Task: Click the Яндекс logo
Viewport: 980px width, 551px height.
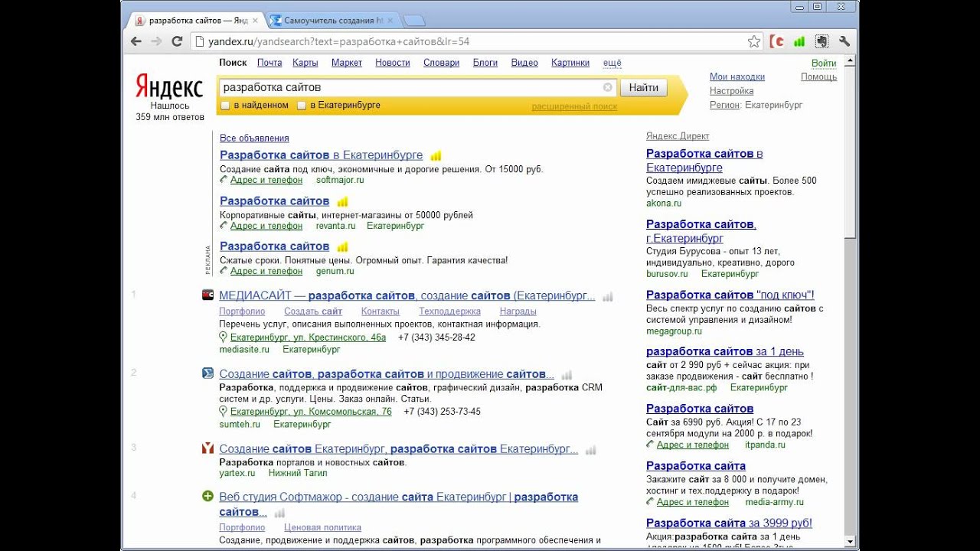Action: click(x=169, y=86)
